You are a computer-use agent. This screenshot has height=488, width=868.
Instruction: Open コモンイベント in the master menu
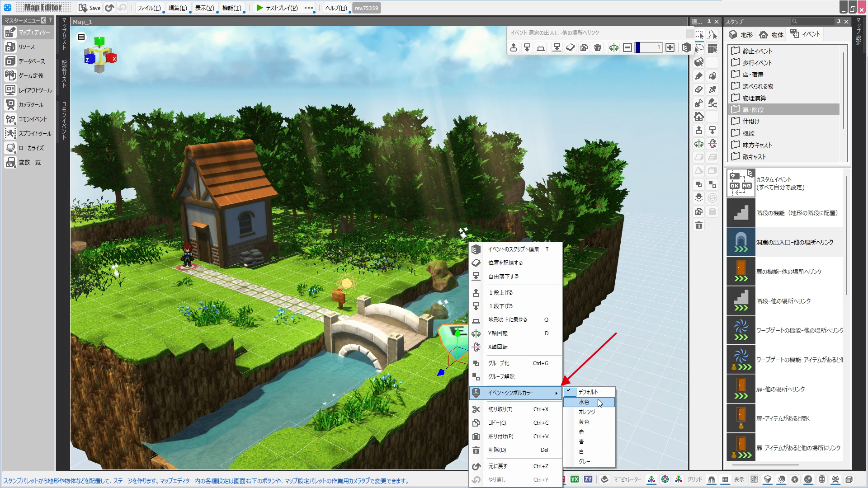coord(28,119)
